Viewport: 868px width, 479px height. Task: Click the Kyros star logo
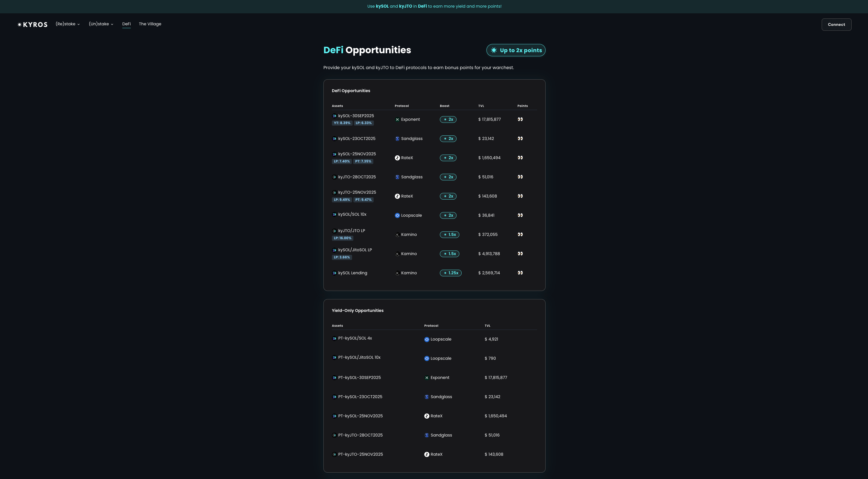(19, 25)
